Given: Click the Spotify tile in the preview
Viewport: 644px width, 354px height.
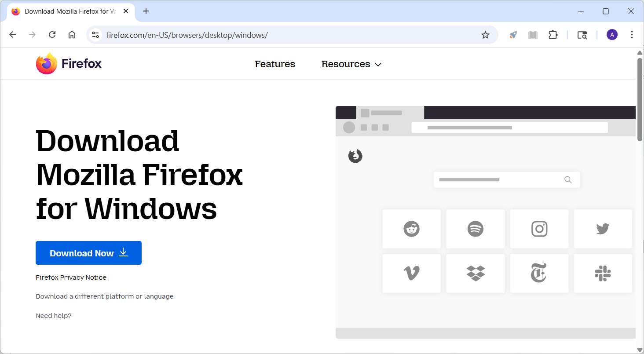Looking at the screenshot, I should (475, 229).
